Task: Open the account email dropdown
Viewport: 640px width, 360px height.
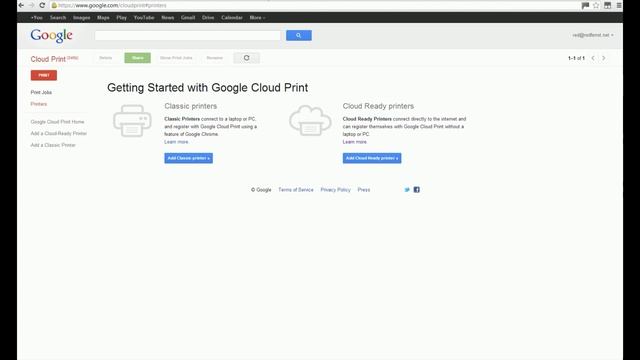Action: pos(593,35)
